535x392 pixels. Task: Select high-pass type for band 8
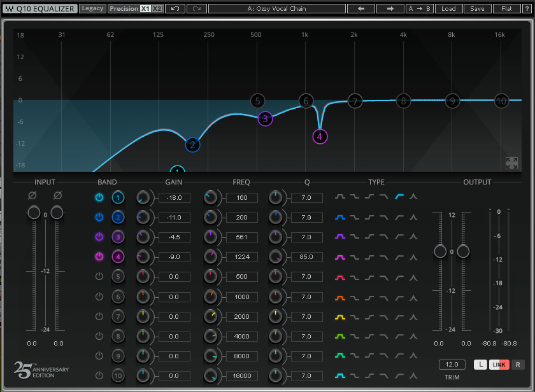(x=399, y=337)
